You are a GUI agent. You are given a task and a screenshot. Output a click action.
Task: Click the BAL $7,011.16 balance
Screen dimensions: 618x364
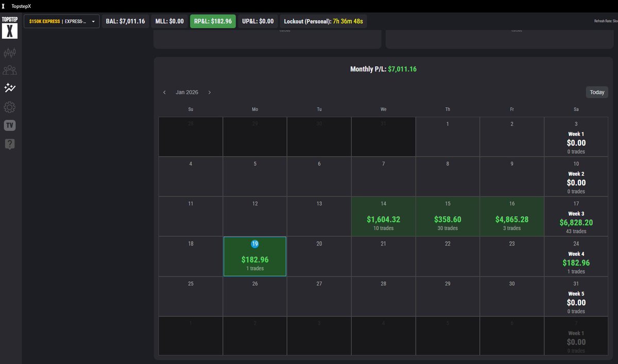125,21
